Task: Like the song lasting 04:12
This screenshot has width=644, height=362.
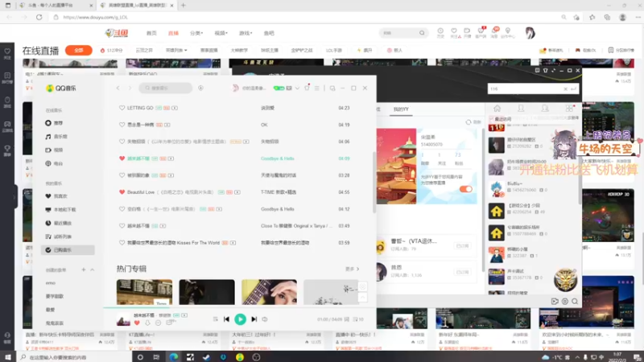Action: point(122,209)
